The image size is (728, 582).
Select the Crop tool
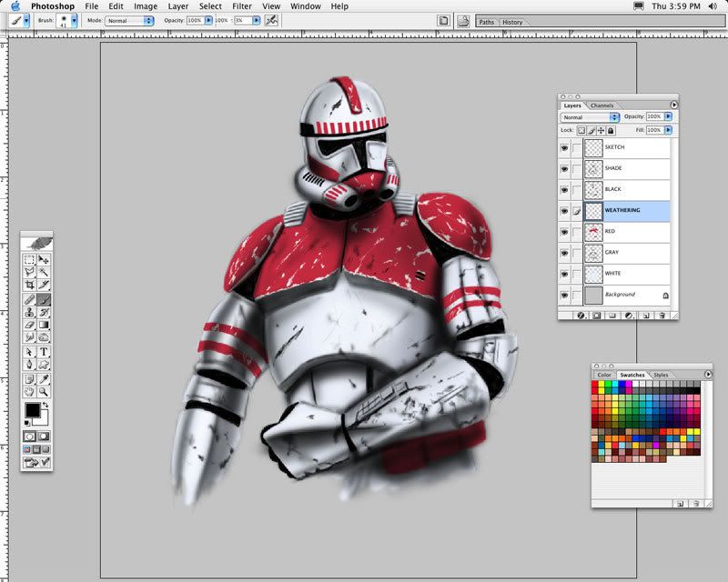tap(29, 285)
